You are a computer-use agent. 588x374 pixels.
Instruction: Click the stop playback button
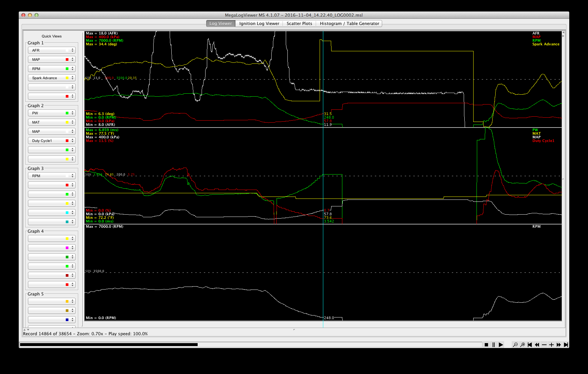tap(486, 345)
